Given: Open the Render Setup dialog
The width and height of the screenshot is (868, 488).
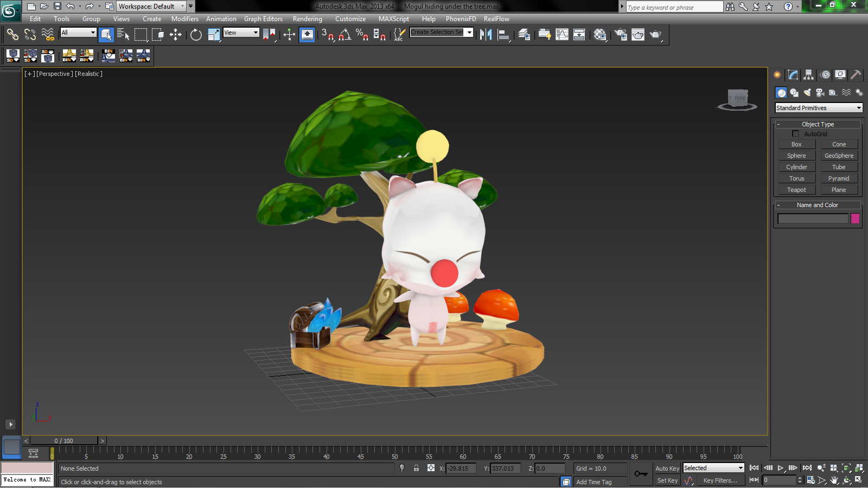Looking at the screenshot, I should coord(621,35).
